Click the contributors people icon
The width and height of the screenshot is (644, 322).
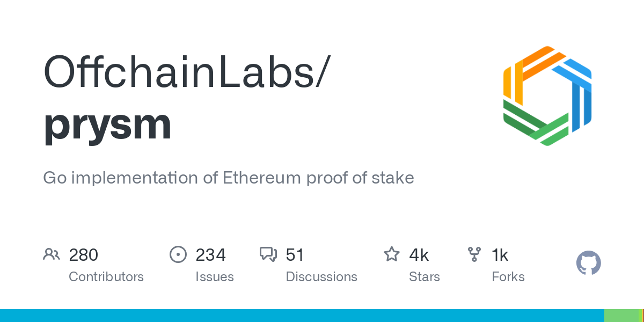[52, 254]
